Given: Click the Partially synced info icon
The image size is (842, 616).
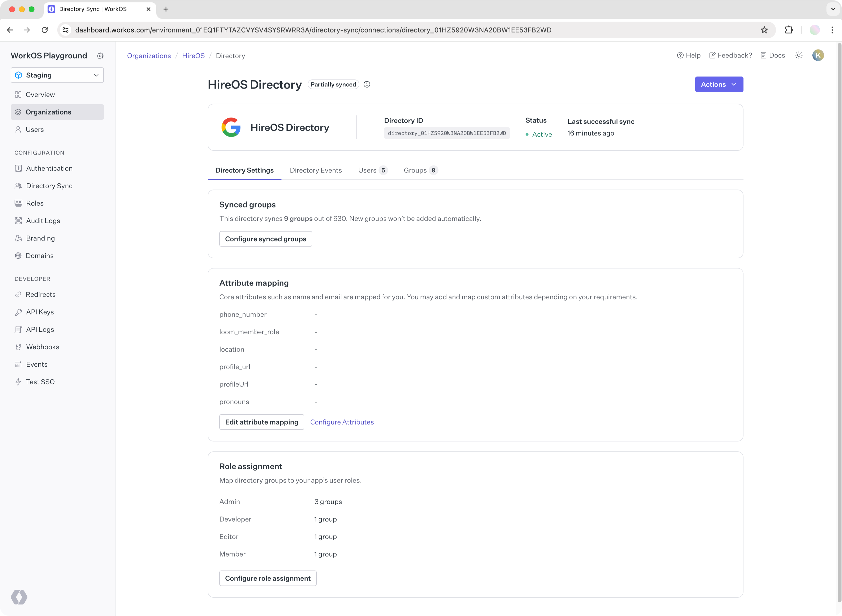Looking at the screenshot, I should (x=367, y=84).
